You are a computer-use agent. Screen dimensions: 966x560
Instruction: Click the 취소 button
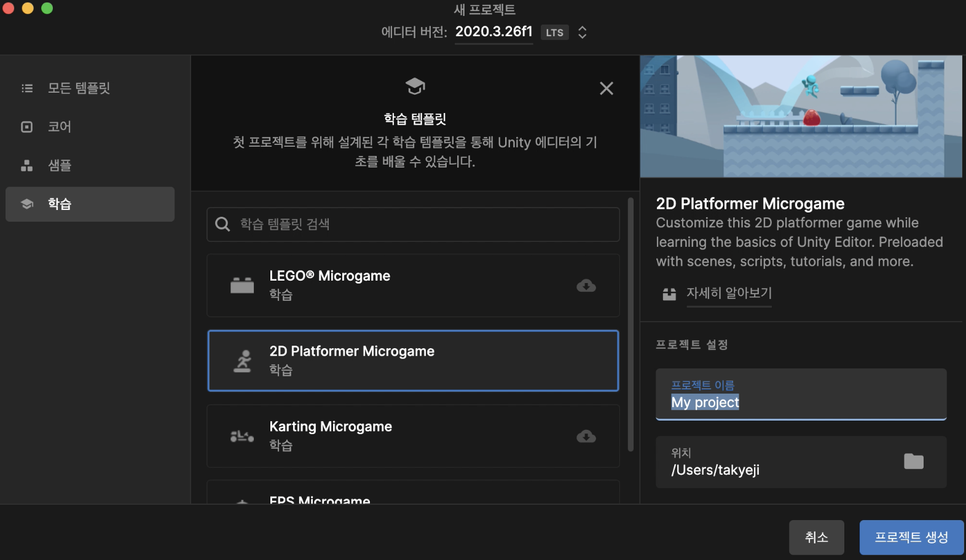tap(817, 537)
